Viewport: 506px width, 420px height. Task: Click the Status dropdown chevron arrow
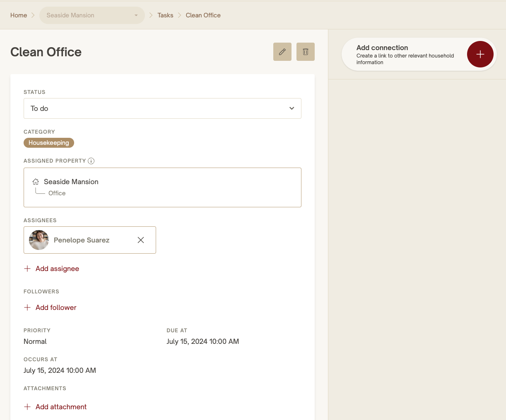coord(292,108)
